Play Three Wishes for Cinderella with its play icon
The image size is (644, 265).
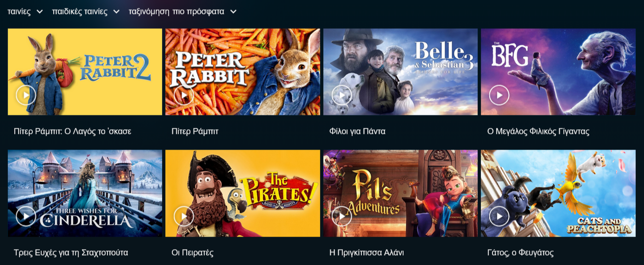click(x=26, y=216)
